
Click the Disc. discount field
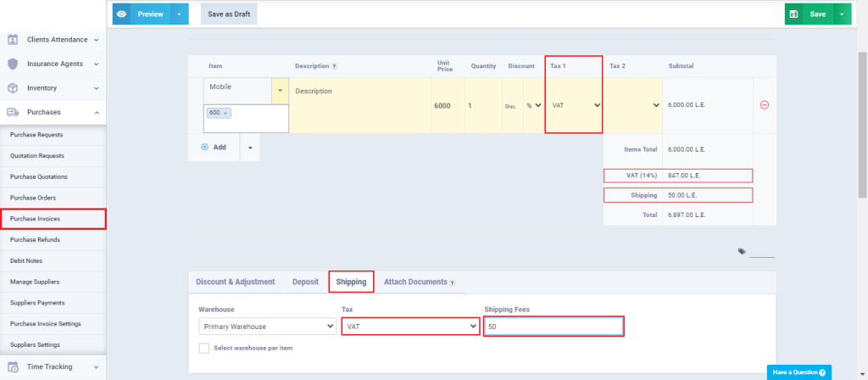[x=513, y=105]
